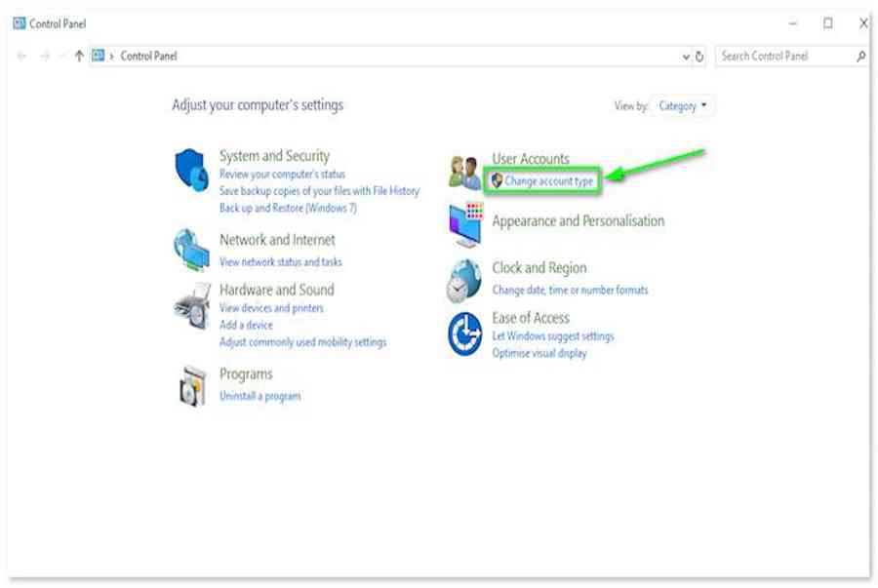878x588 pixels.
Task: Click the Control Panel title bar icon
Action: 20,23
